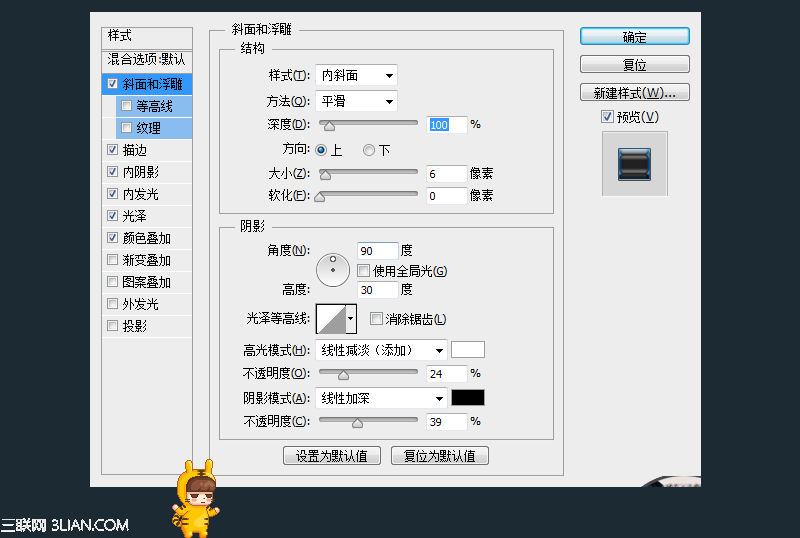The height and width of the screenshot is (538, 800).
Task: Click 设置为默认值 button
Action: coord(332,456)
